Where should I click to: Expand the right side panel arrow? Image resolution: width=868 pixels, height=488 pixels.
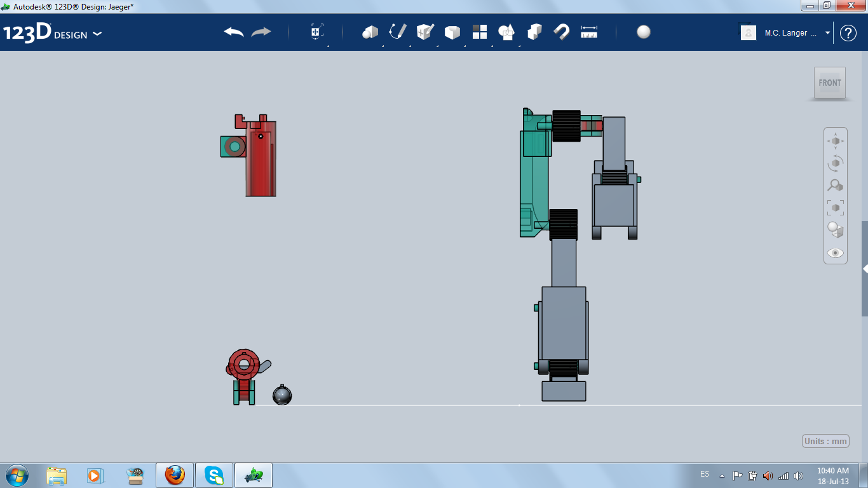coord(865,269)
